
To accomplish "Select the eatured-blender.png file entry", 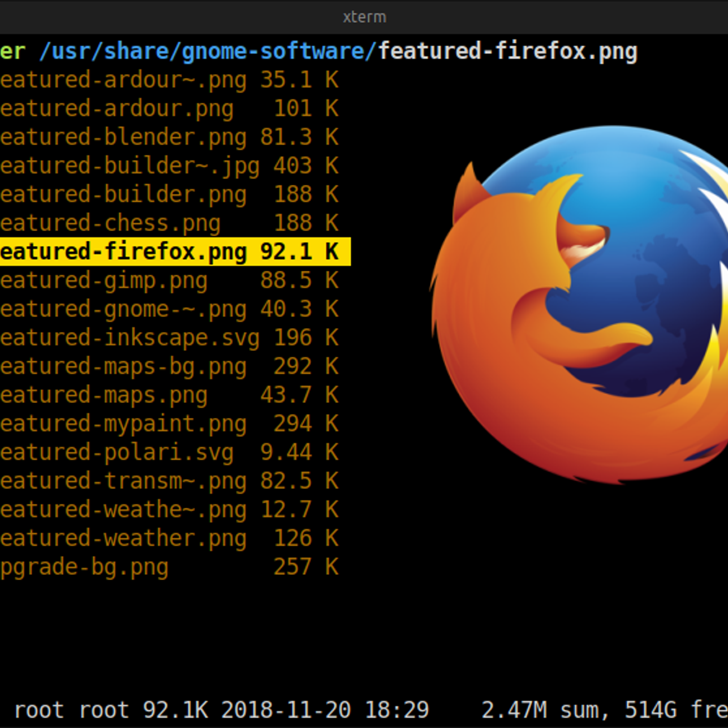I will 175,137.
